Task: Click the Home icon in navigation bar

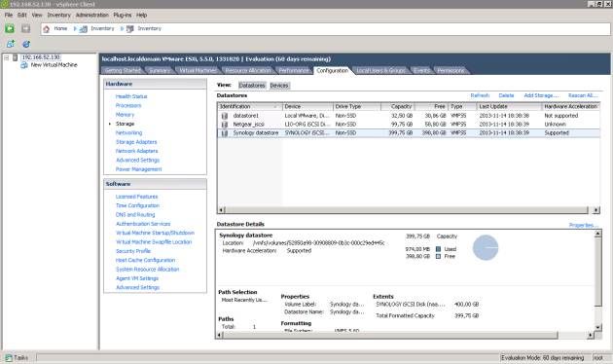Action: [x=47, y=28]
